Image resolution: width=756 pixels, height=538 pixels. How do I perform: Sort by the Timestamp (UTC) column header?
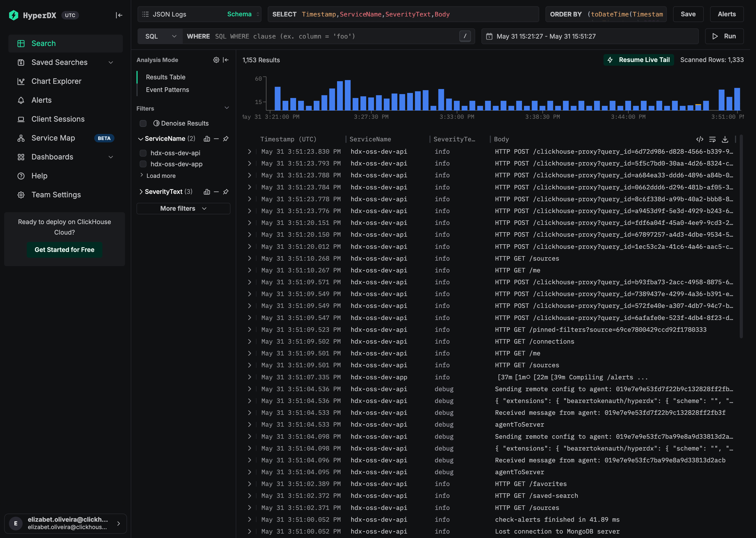pos(288,139)
